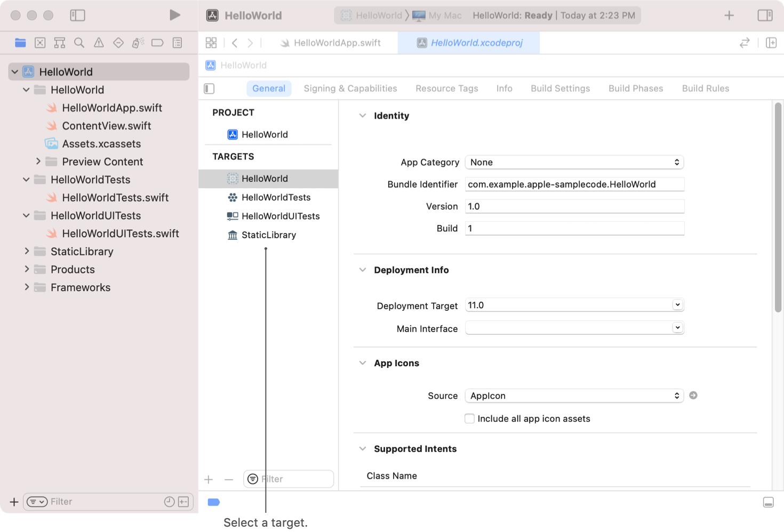The height and width of the screenshot is (532, 784).
Task: Collapse the HelloWorld project root
Action: pyautogui.click(x=15, y=71)
